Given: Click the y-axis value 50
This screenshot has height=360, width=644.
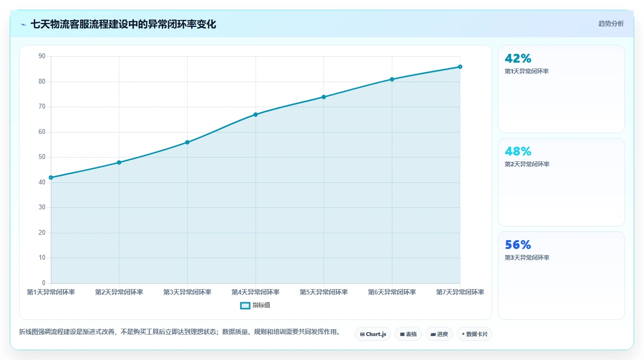Looking at the screenshot, I should [42, 157].
